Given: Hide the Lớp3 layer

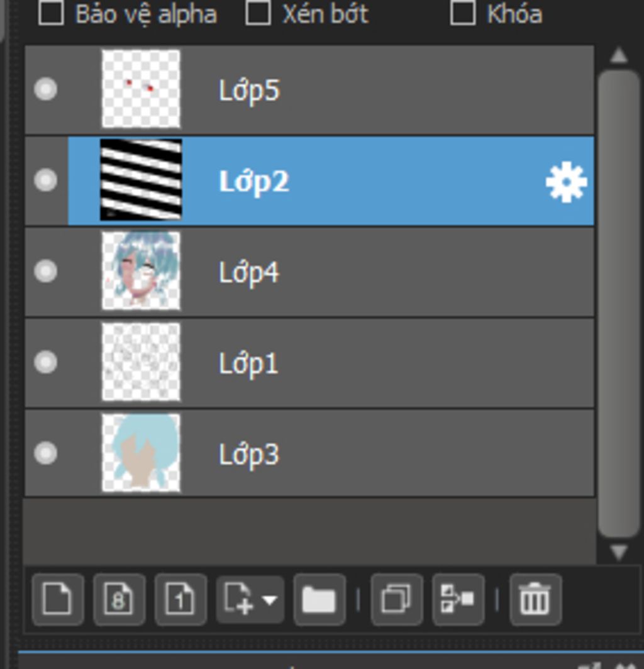Looking at the screenshot, I should click(45, 453).
